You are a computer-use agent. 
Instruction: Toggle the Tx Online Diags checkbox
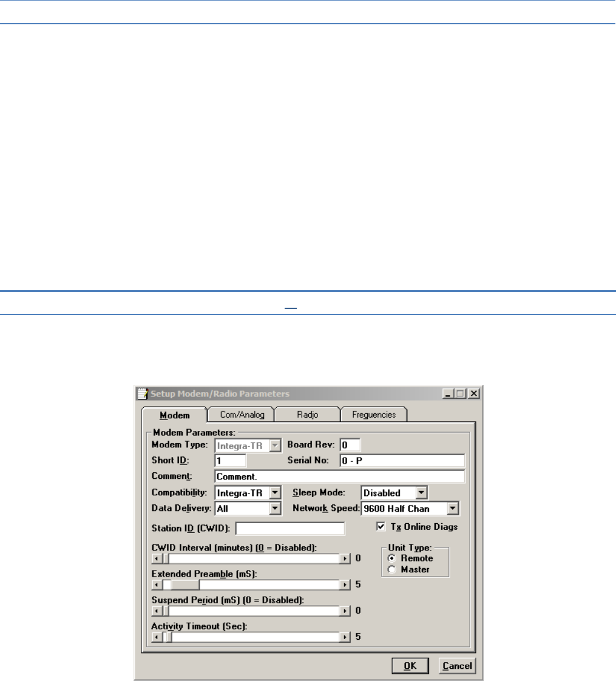tap(381, 526)
